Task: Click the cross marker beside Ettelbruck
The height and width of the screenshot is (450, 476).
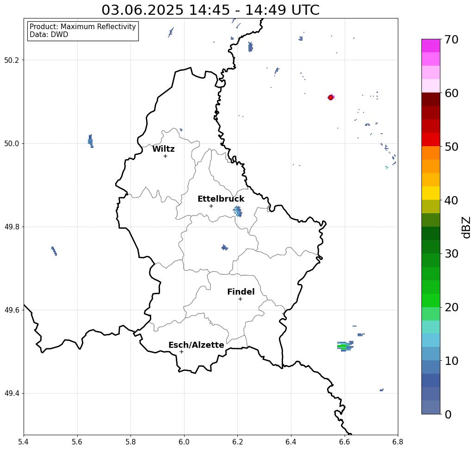Action: [x=211, y=206]
